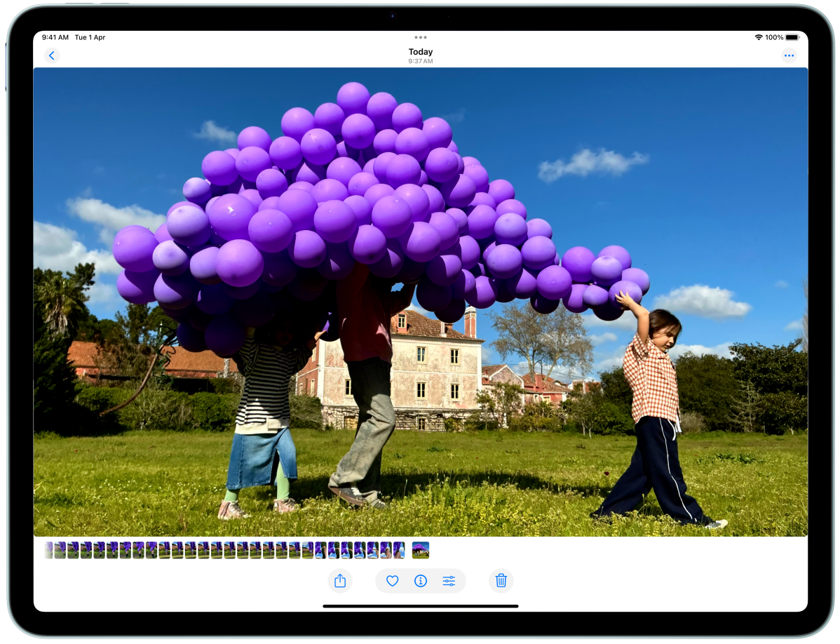840x644 pixels.
Task: Select the highlighted current thumbnail in strip
Action: tap(421, 550)
